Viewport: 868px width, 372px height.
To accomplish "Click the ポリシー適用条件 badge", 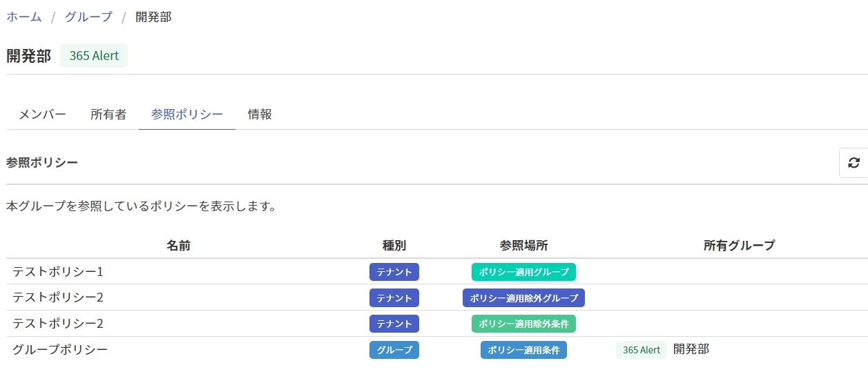I will [523, 350].
